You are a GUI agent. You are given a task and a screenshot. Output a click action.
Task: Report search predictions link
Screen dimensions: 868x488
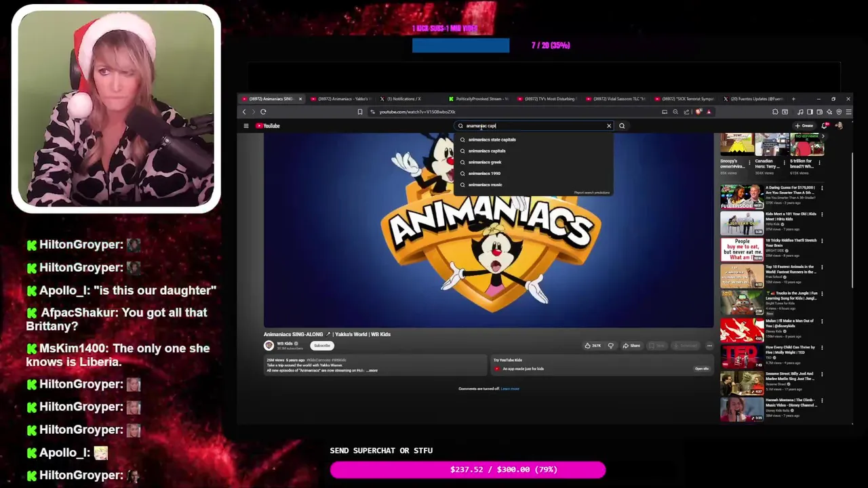tap(592, 192)
